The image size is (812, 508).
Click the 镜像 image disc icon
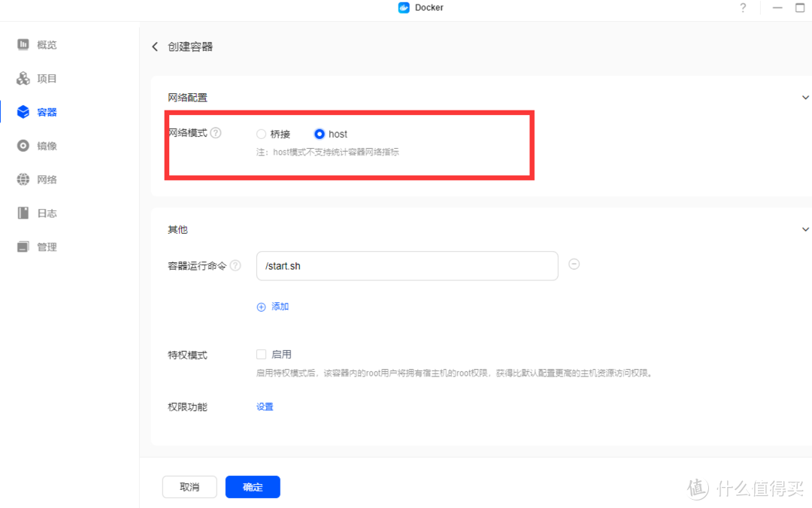tap(23, 146)
